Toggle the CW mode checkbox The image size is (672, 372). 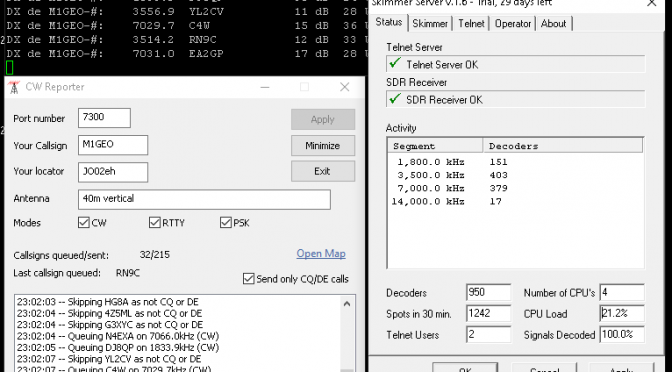[84, 222]
